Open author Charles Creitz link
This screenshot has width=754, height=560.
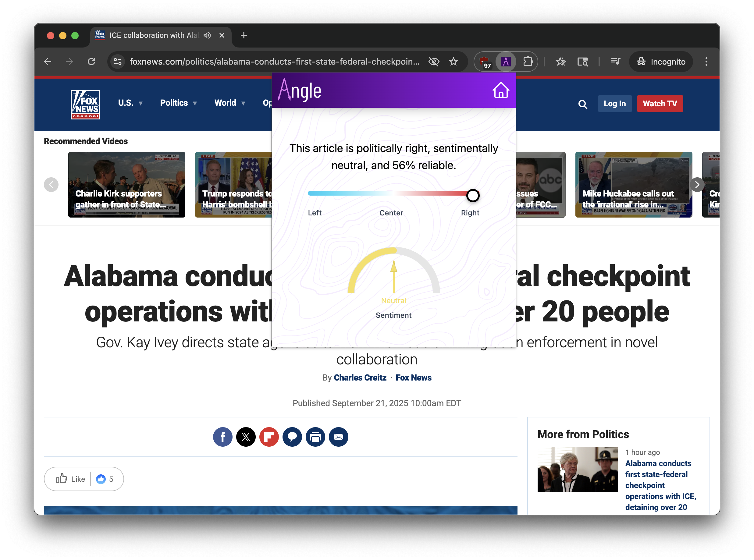click(x=360, y=377)
